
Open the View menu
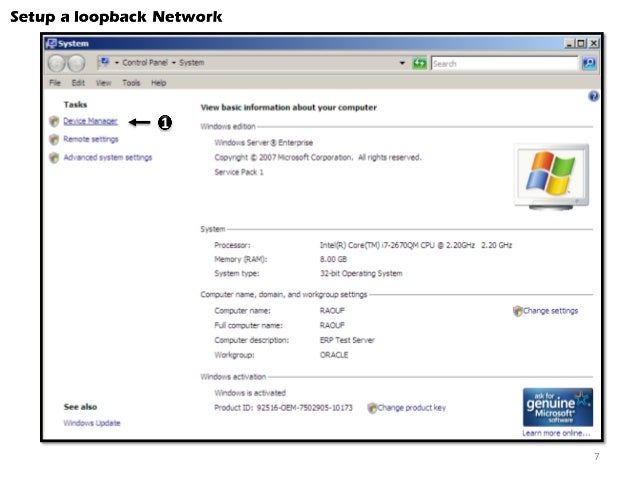point(103,83)
